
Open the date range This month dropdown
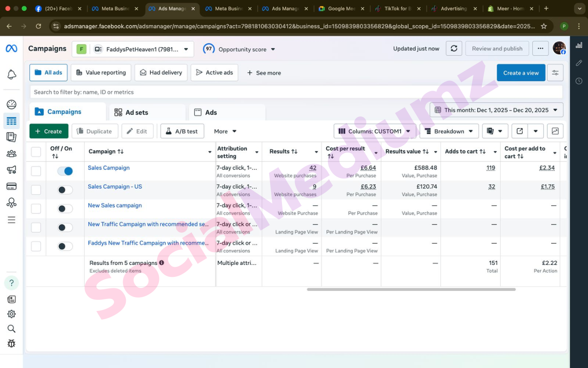point(496,110)
